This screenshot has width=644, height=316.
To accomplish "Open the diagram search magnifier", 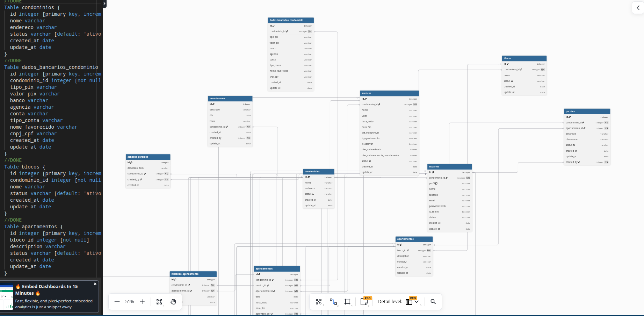I will point(433,302).
